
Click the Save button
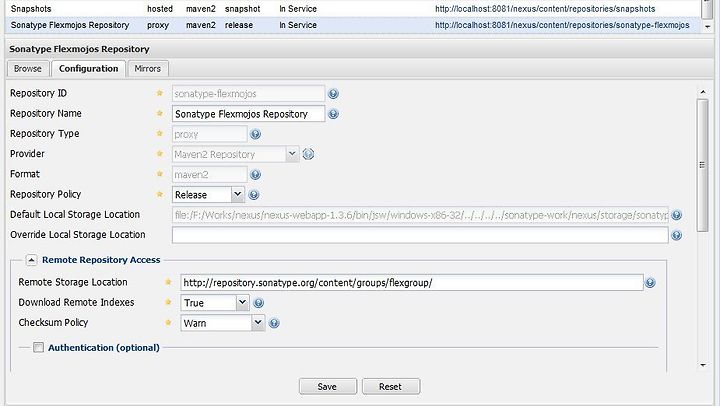tap(327, 387)
